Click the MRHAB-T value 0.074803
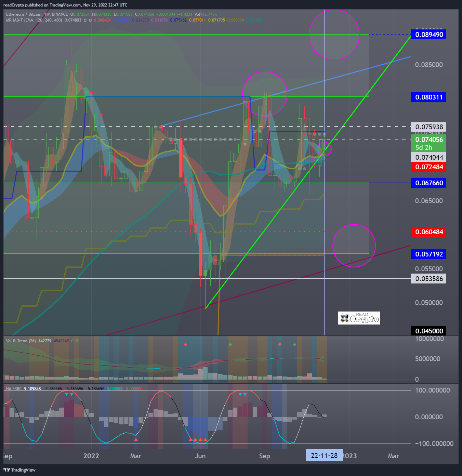The height and width of the screenshot is (476, 462). [x=73, y=20]
